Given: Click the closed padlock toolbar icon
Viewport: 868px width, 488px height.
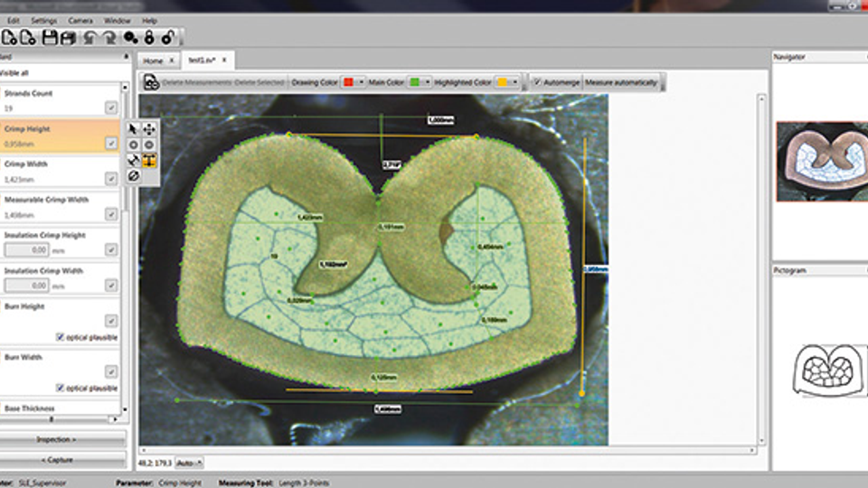Looking at the screenshot, I should click(x=149, y=38).
